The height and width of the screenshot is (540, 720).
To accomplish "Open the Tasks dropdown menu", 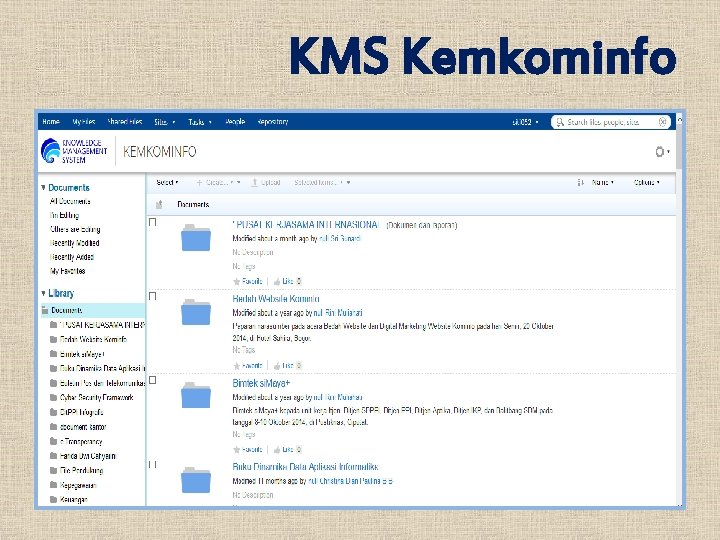I will (x=200, y=122).
